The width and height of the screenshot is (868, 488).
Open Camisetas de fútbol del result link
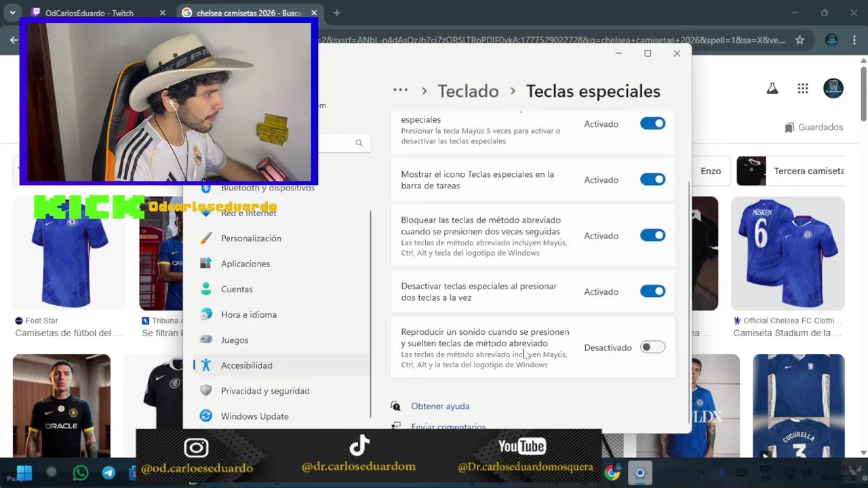click(x=68, y=333)
